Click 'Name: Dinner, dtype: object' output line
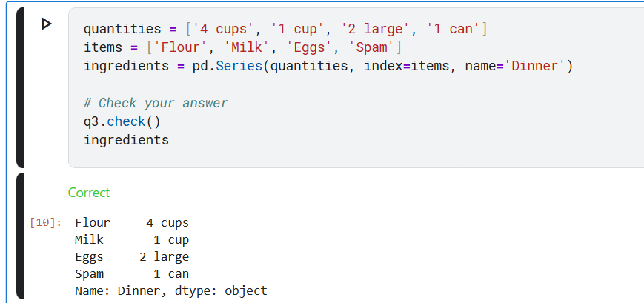Image resolution: width=644 pixels, height=303 pixels. [170, 291]
